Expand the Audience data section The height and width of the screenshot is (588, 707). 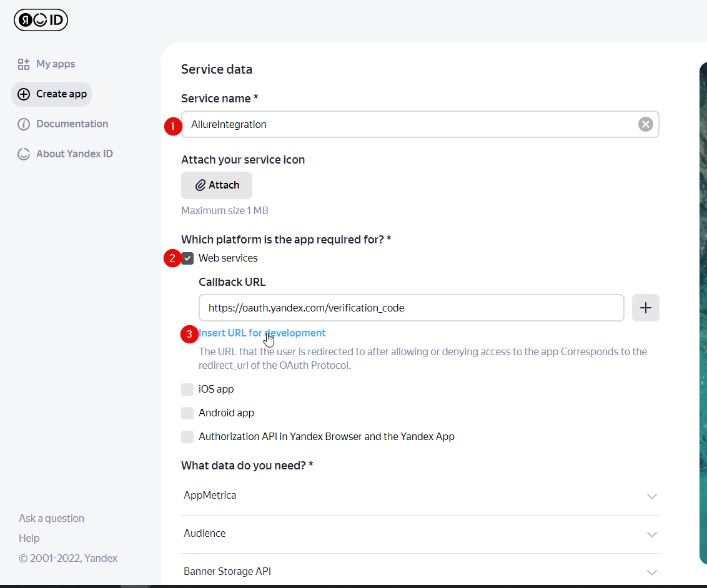pos(652,534)
